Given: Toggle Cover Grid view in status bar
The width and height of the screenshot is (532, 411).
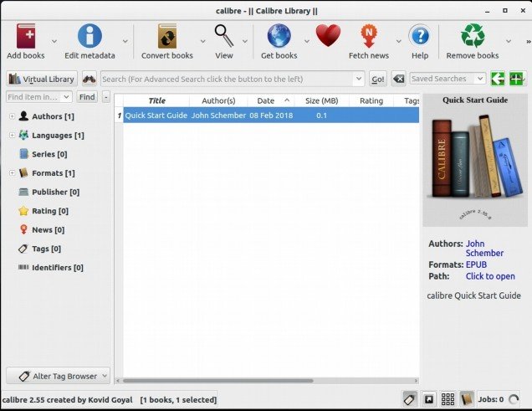Looking at the screenshot, I should coord(448,399).
